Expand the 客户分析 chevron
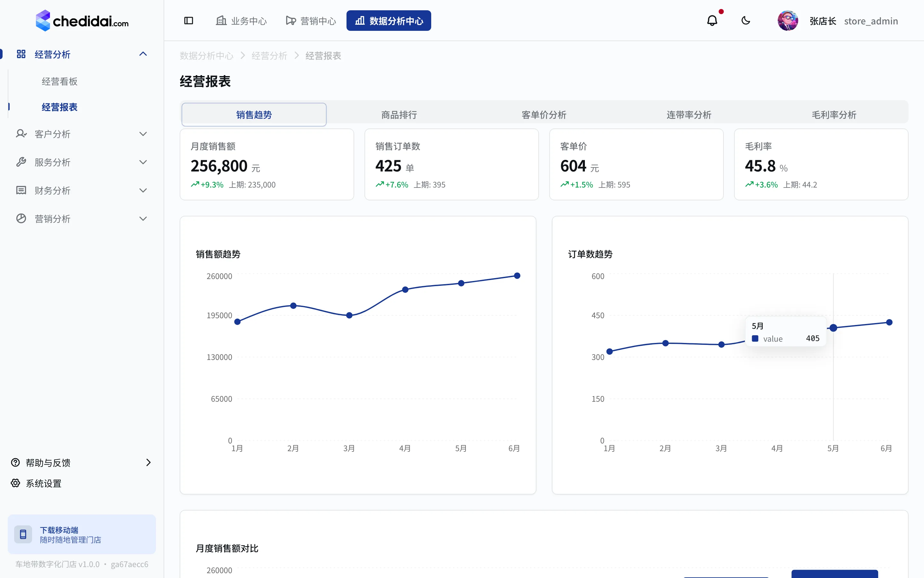This screenshot has height=578, width=924. click(143, 134)
